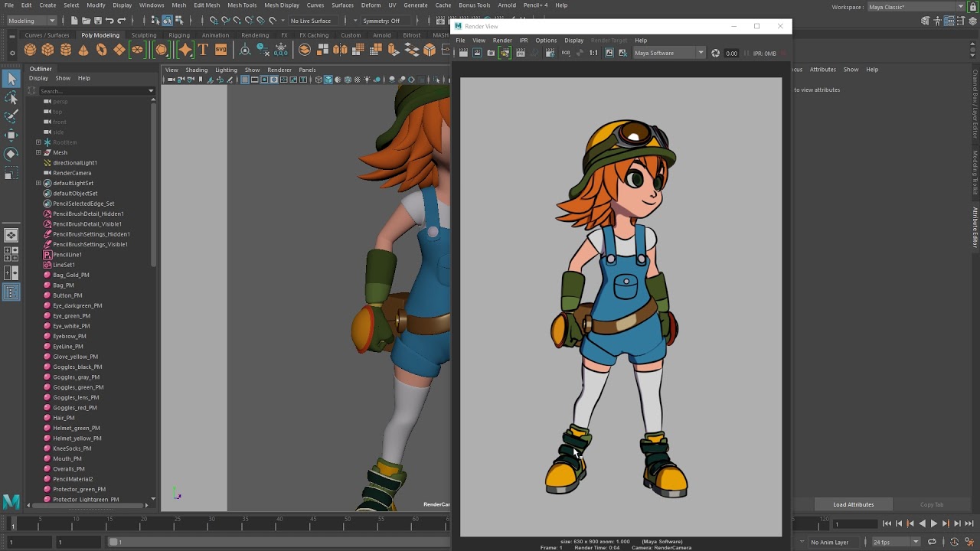
Task: Select the polygon Sphere tool on the shelf
Action: click(29, 50)
